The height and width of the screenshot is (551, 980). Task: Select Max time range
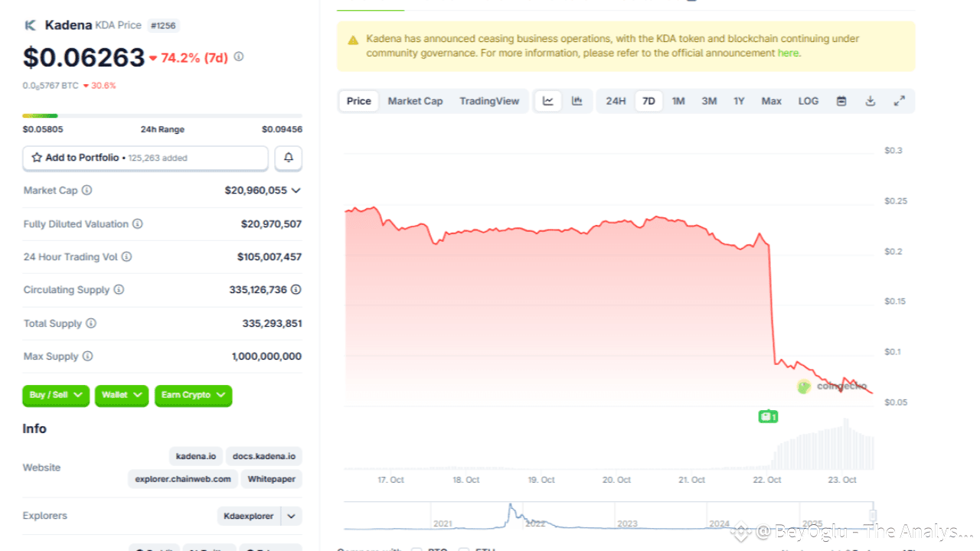pyautogui.click(x=771, y=101)
